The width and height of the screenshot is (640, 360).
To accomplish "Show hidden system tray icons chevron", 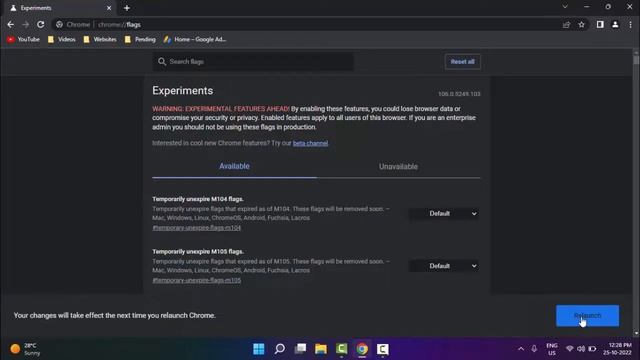I will (x=521, y=349).
